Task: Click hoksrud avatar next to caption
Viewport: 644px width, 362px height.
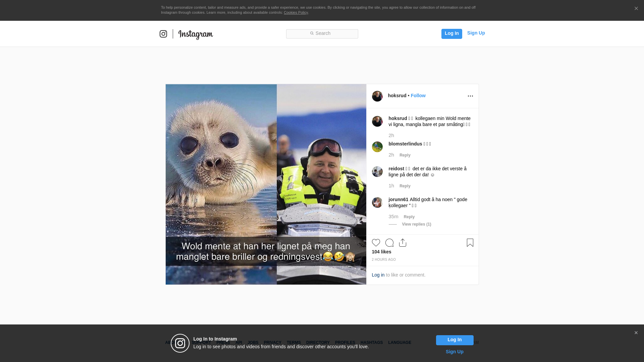Action: point(377,121)
